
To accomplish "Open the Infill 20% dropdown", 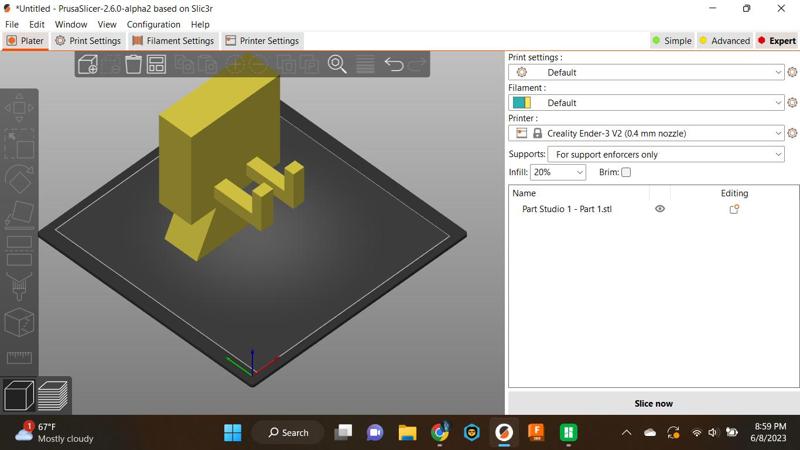I will coord(558,172).
